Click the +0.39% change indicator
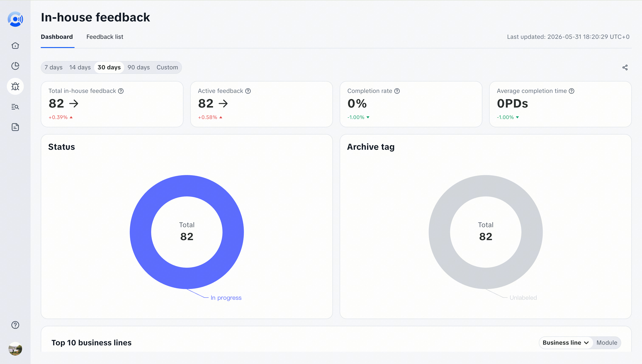The image size is (642, 364). (x=61, y=117)
